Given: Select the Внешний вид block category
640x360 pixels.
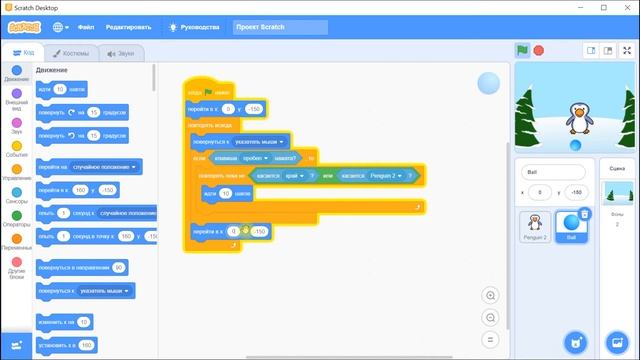Looking at the screenshot, I should [x=17, y=100].
